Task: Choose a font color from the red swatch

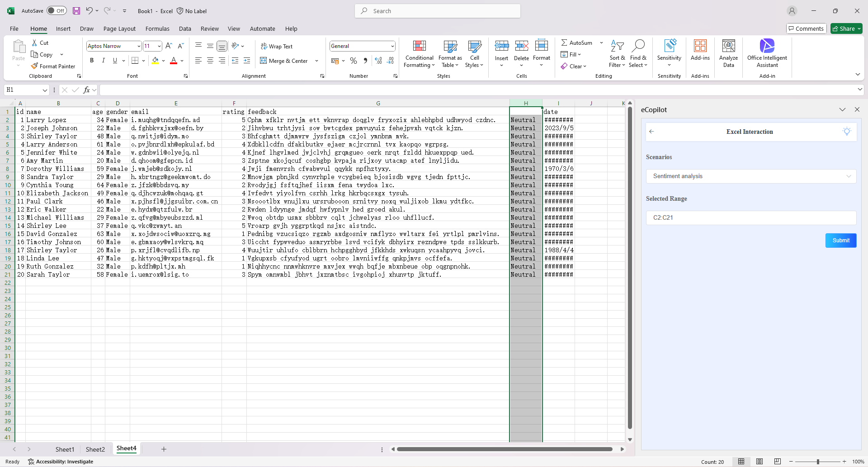Action: click(x=174, y=60)
